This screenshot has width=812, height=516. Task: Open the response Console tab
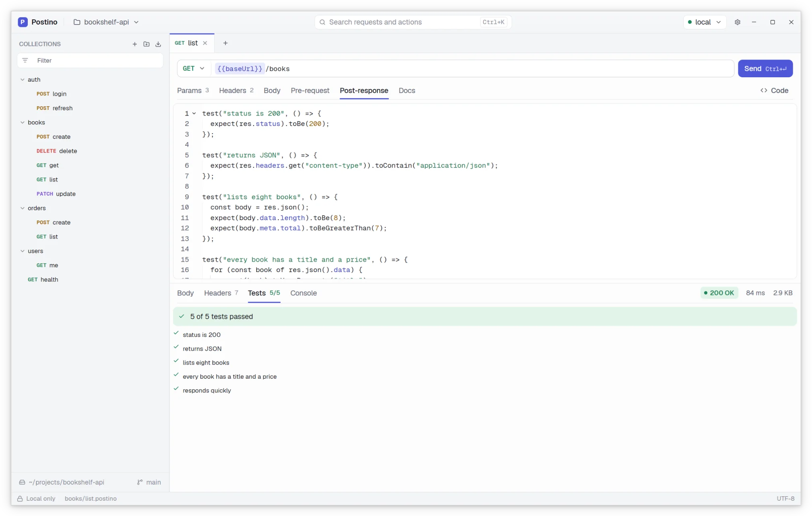click(303, 293)
